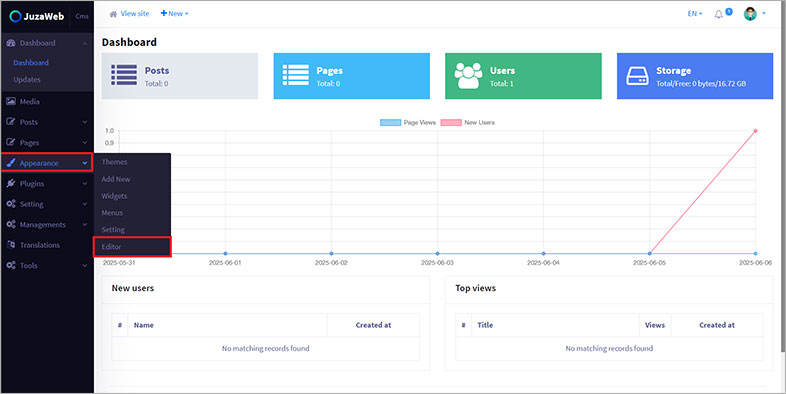Click the Posts card list icon
This screenshot has height=394, width=786.
(x=124, y=75)
